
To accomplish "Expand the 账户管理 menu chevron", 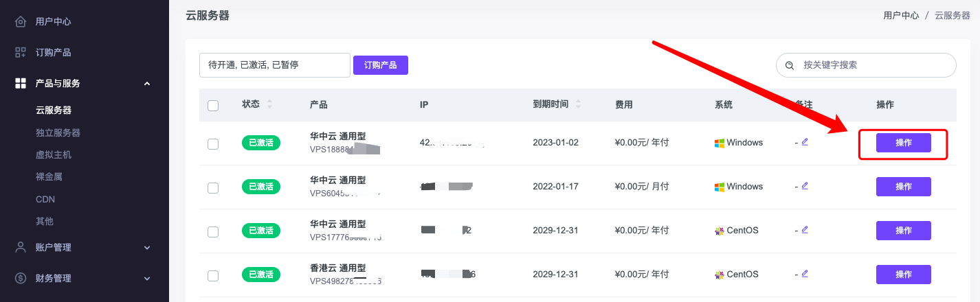I will [x=147, y=248].
